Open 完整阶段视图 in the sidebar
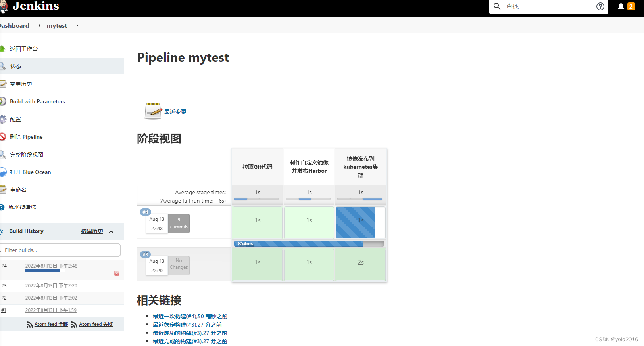 click(x=27, y=155)
